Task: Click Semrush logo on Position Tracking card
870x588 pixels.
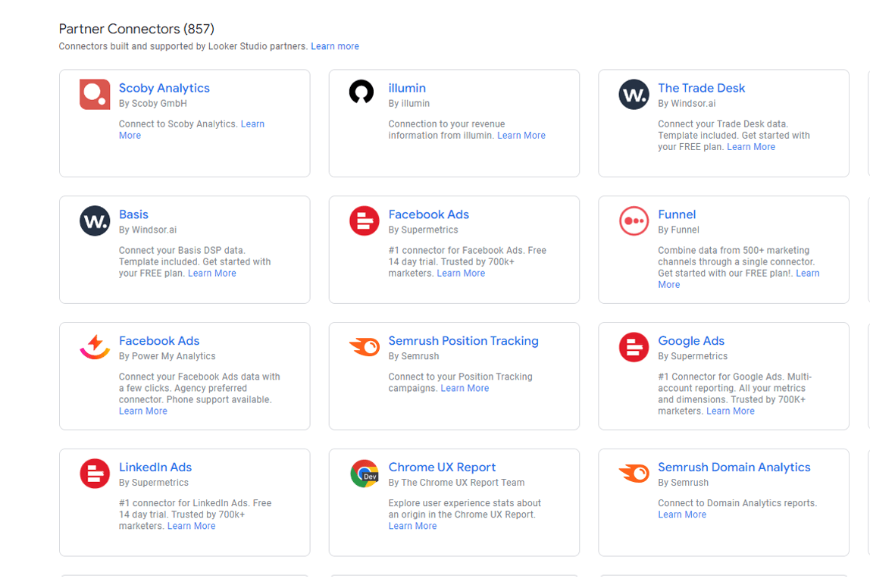Action: (365, 347)
